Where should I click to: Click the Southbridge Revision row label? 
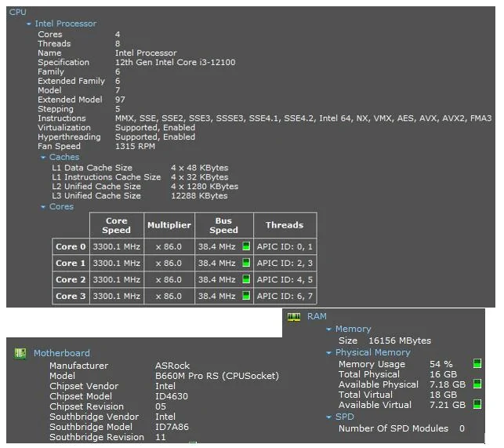click(96, 437)
